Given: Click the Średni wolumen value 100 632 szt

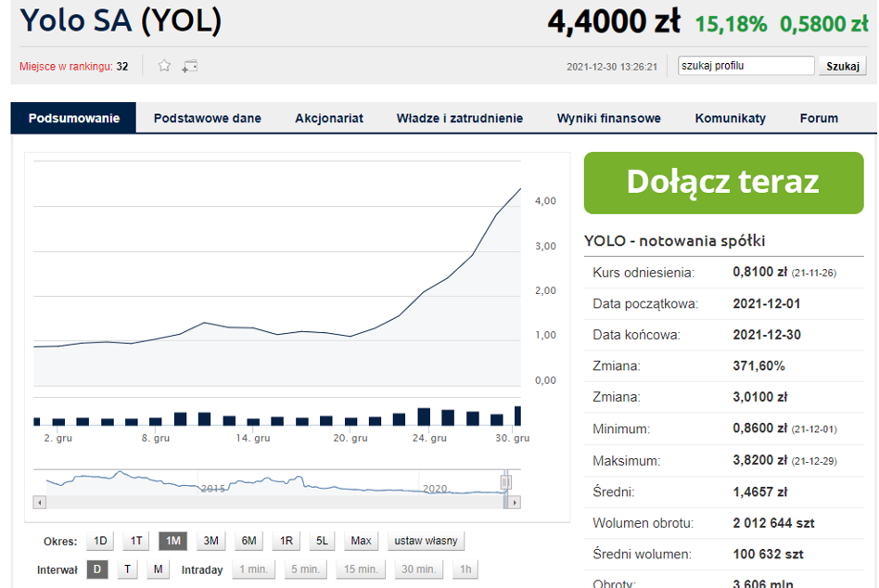Looking at the screenshot, I should pyautogui.click(x=768, y=555).
